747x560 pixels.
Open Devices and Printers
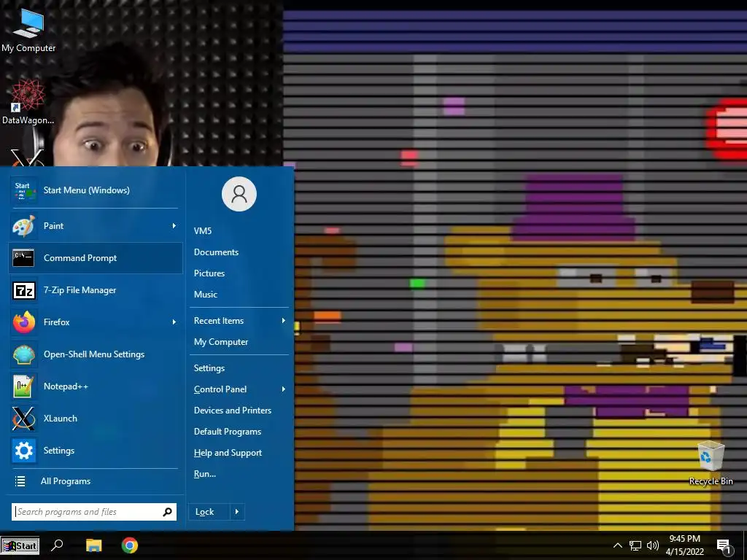click(233, 411)
